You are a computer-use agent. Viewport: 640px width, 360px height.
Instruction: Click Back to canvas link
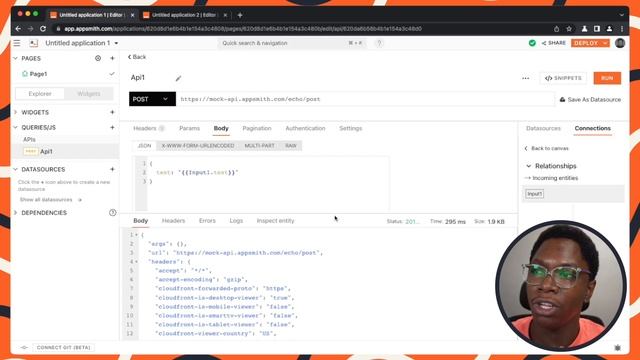click(x=547, y=148)
